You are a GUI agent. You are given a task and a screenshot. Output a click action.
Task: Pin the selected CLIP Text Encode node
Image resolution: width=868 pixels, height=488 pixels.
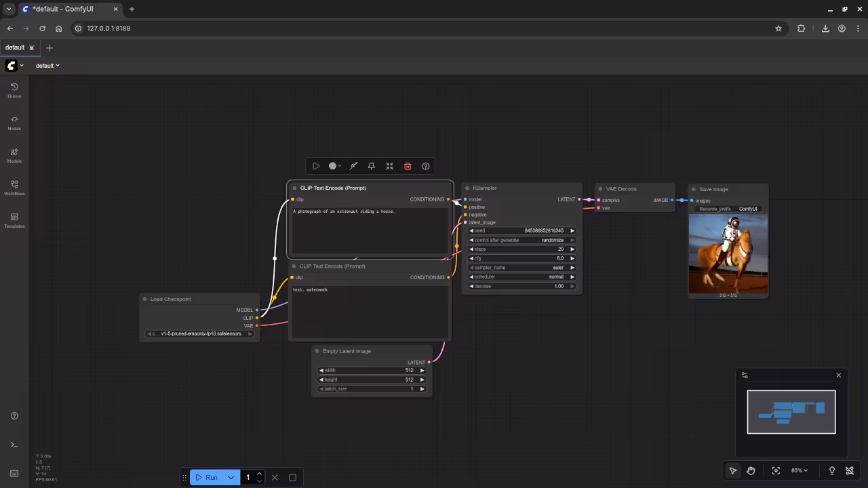371,166
